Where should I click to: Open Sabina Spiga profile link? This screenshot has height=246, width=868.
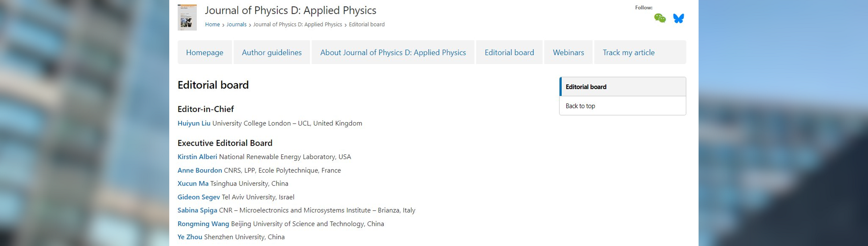coord(197,210)
